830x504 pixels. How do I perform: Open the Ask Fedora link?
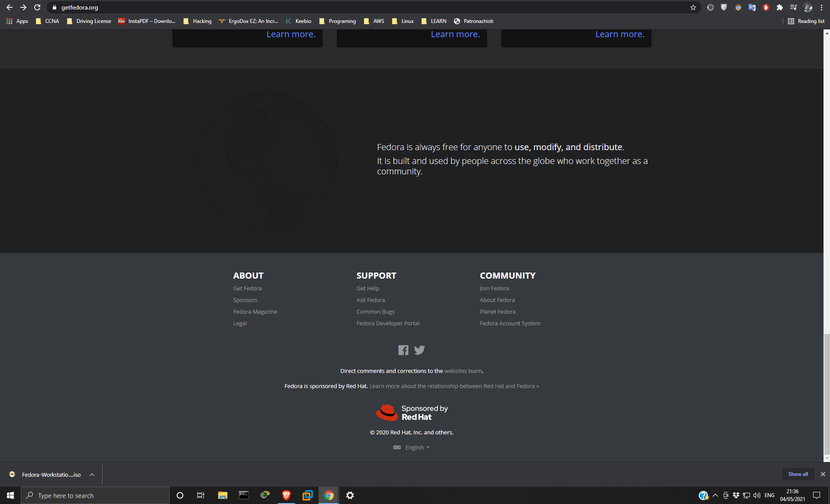point(371,300)
